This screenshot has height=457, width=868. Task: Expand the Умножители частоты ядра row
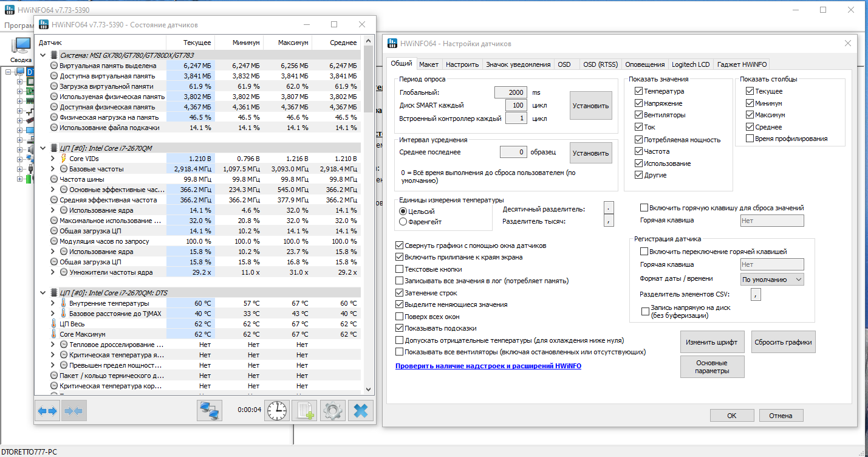(53, 272)
